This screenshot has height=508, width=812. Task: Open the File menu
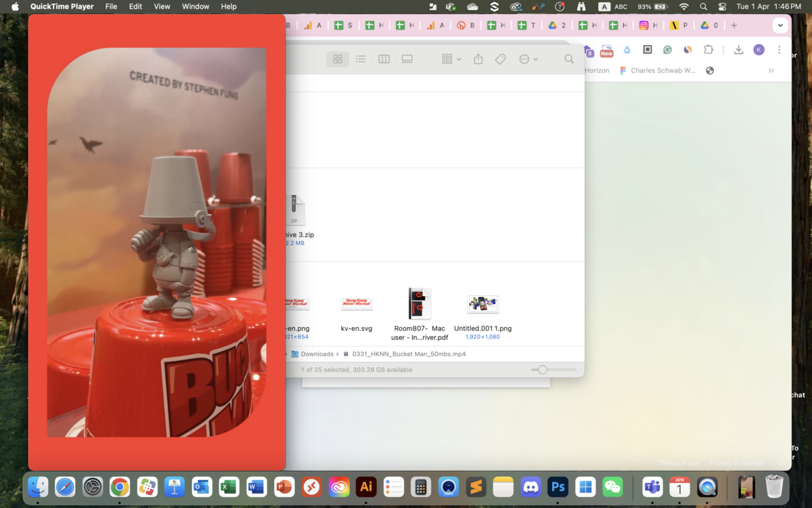[x=112, y=6]
